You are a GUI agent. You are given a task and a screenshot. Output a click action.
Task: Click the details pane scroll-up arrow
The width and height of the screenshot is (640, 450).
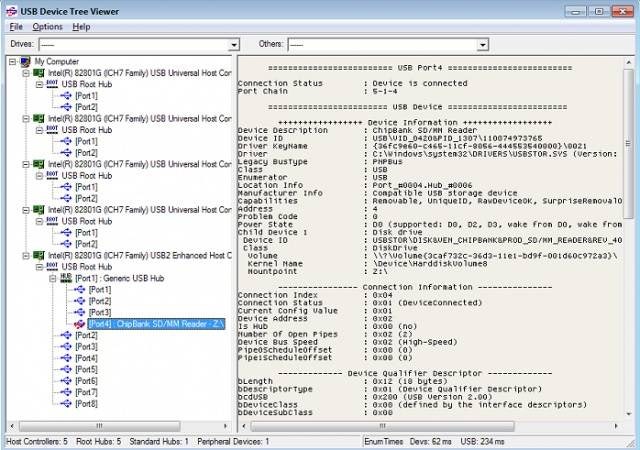coord(629,62)
